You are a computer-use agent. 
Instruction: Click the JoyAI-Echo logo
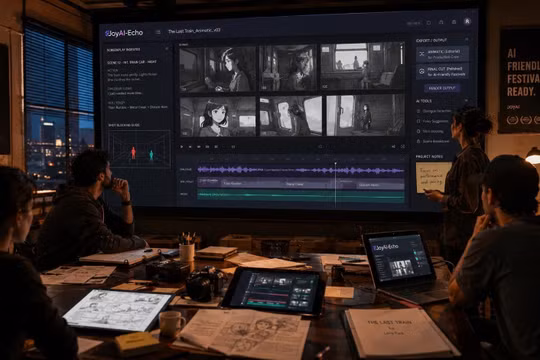(x=124, y=33)
